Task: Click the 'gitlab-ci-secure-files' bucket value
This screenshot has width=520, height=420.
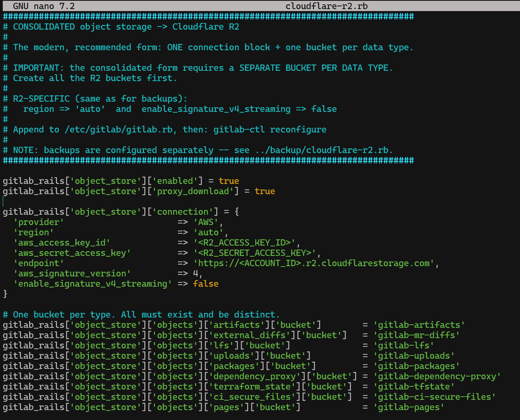Action: [x=435, y=397]
